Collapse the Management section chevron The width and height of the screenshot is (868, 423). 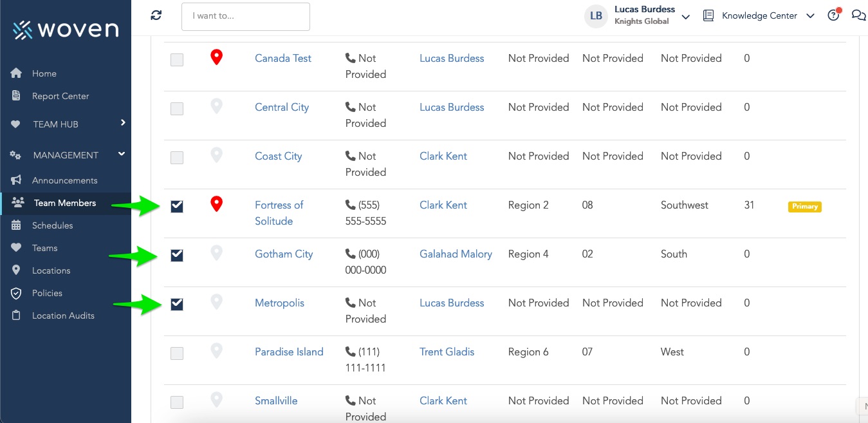[122, 154]
